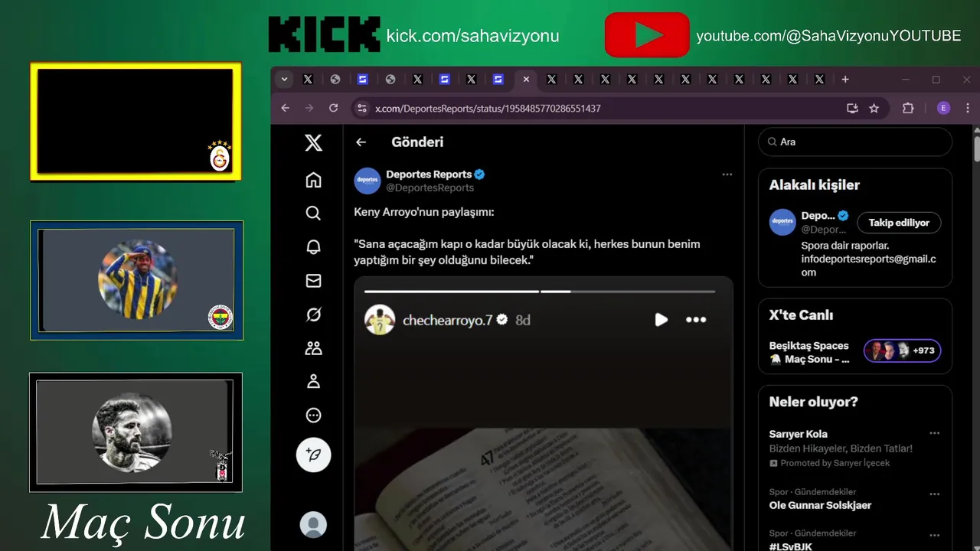The height and width of the screenshot is (551, 980).
Task: Compose a new post with feather button
Action: (313, 455)
